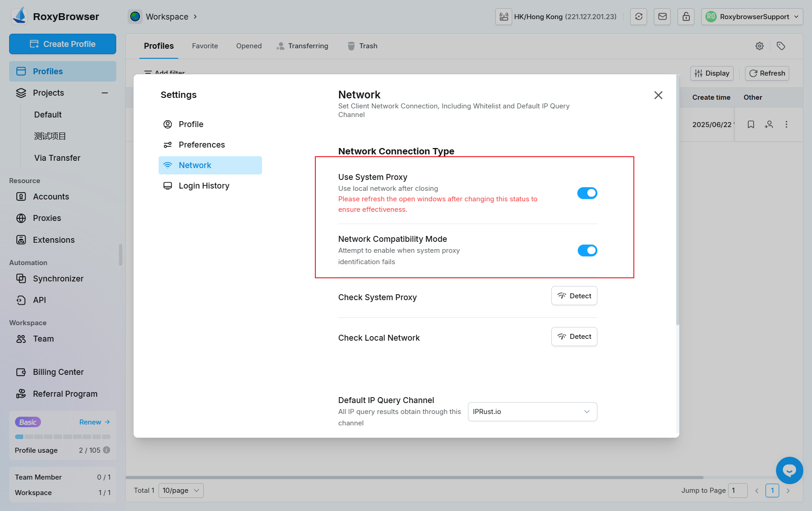Turn off Network Compatibility Mode toggle
This screenshot has width=812, height=511.
click(x=587, y=250)
